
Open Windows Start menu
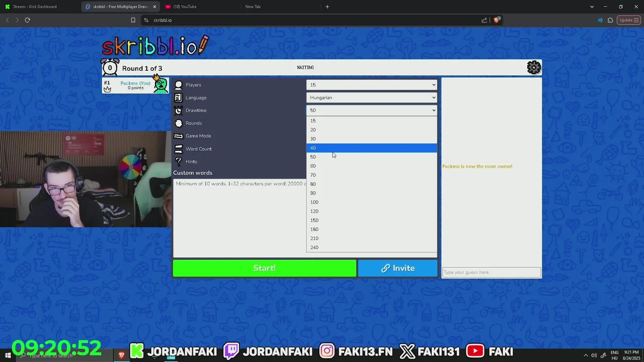[8, 355]
